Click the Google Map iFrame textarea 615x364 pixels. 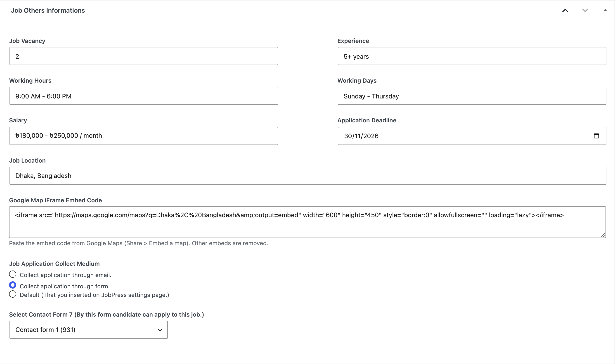point(307,222)
